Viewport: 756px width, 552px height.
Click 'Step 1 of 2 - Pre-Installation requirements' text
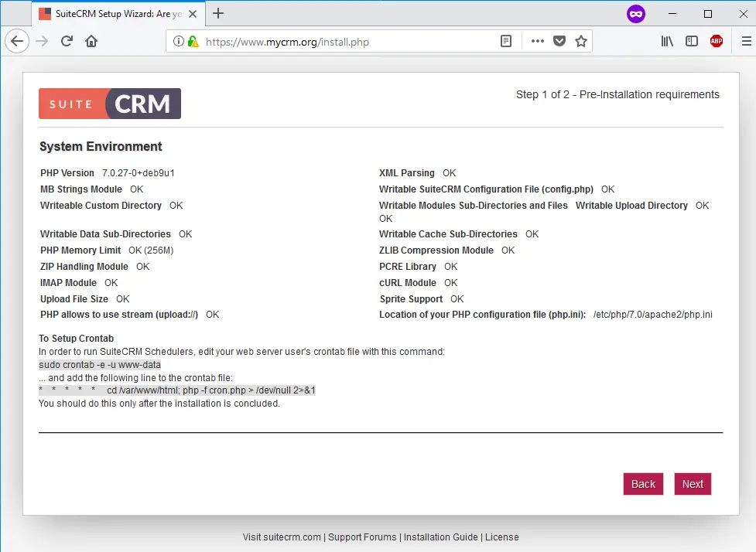617,94
